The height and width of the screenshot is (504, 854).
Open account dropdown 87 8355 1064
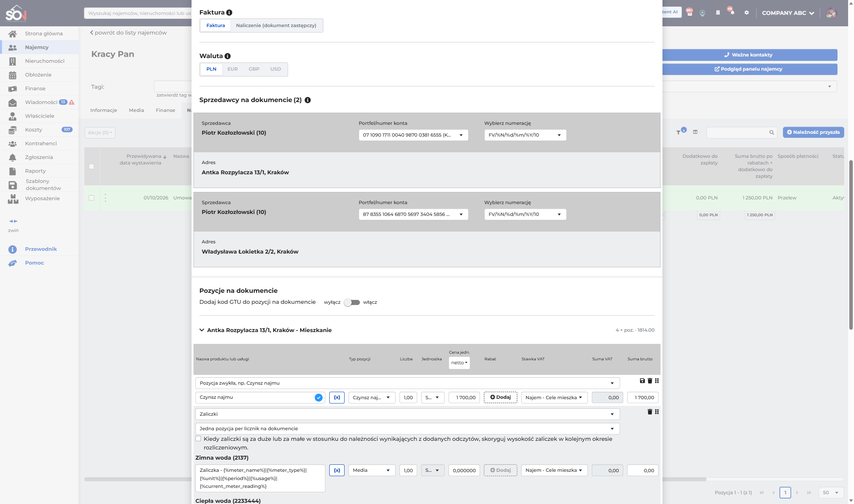tap(413, 214)
